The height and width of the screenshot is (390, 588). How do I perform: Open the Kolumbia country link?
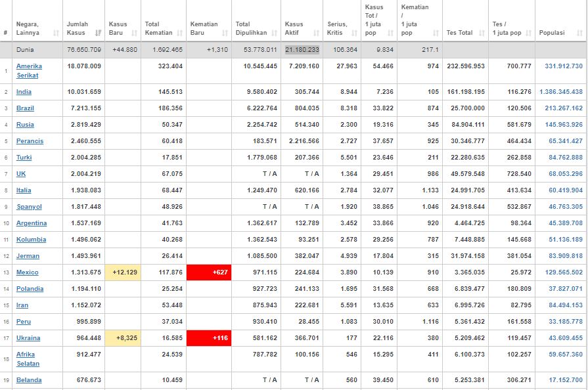pyautogui.click(x=31, y=240)
